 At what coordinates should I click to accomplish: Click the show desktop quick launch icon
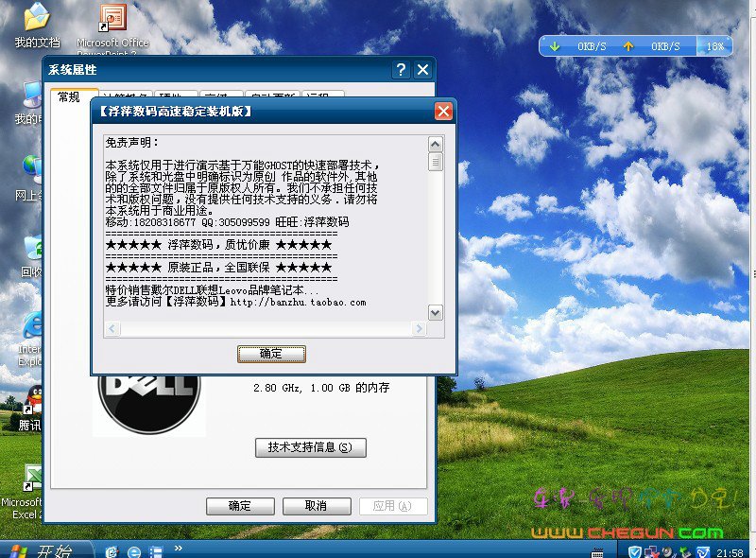pos(156,551)
